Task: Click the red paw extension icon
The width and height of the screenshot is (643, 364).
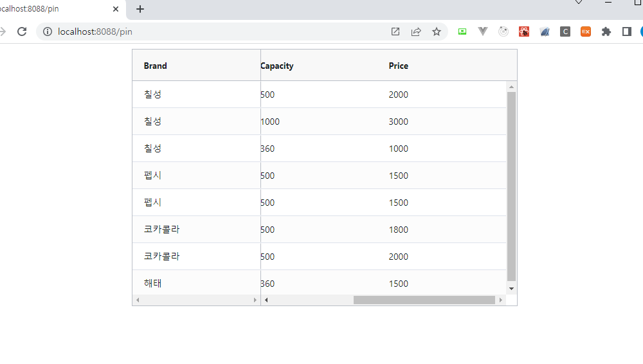Action: (x=523, y=32)
